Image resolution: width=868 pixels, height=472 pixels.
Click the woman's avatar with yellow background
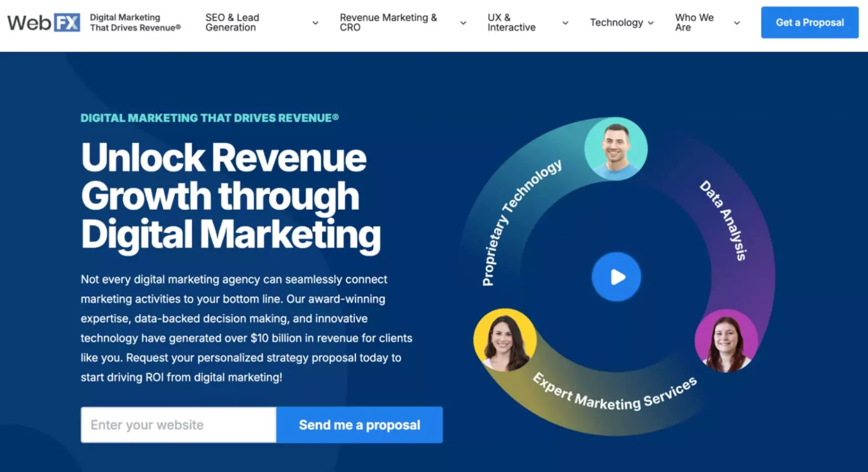pyautogui.click(x=505, y=340)
